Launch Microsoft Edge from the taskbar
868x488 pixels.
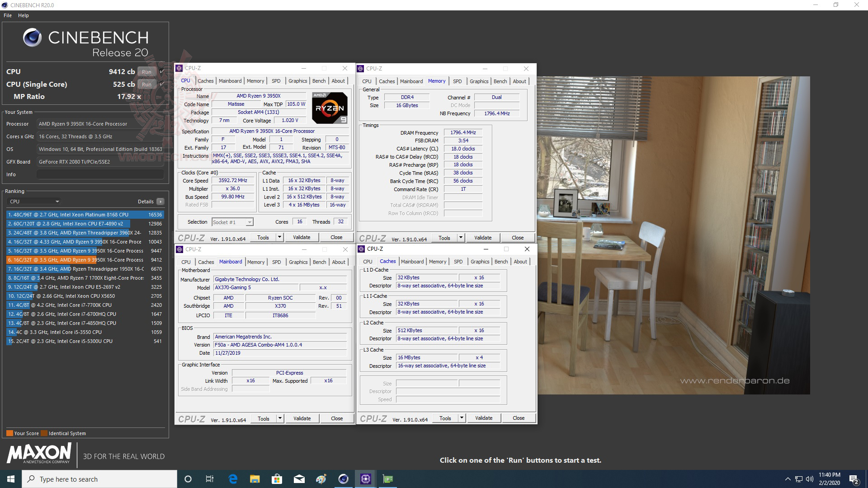click(233, 479)
